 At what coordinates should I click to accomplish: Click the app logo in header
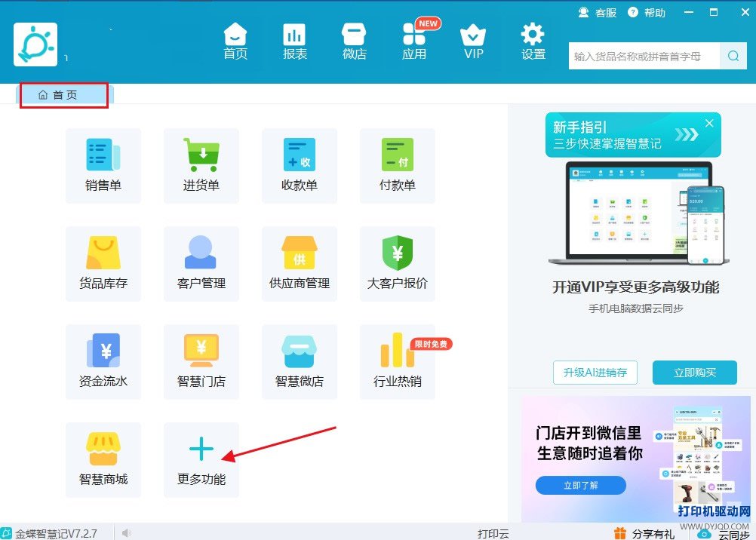[x=35, y=44]
